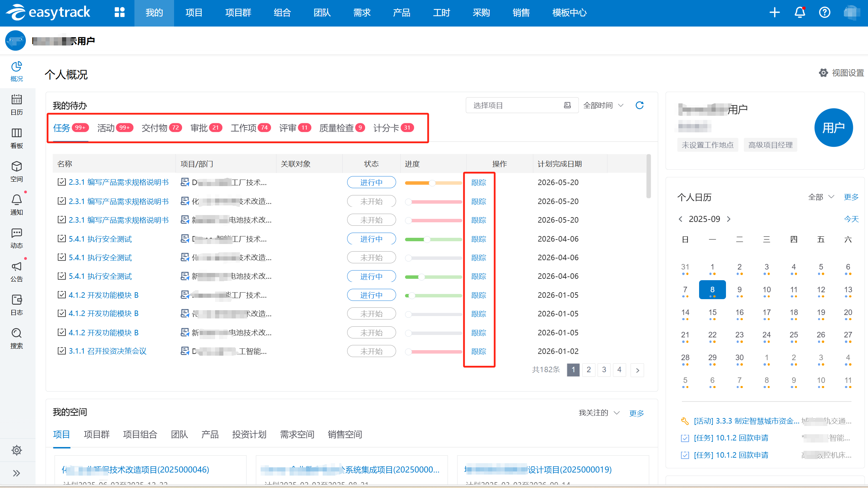Adjust progress slider of first 进行中 task
Image resolution: width=868 pixels, height=488 pixels.
[432, 183]
